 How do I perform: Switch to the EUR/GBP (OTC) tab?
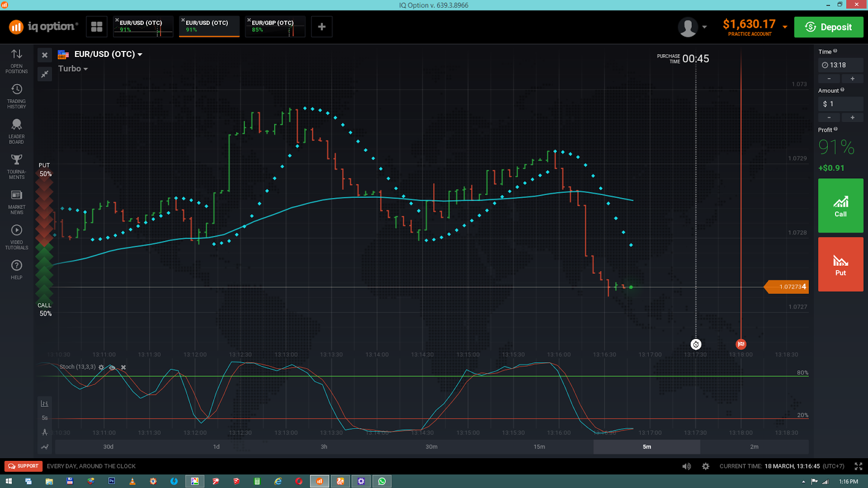pyautogui.click(x=276, y=27)
